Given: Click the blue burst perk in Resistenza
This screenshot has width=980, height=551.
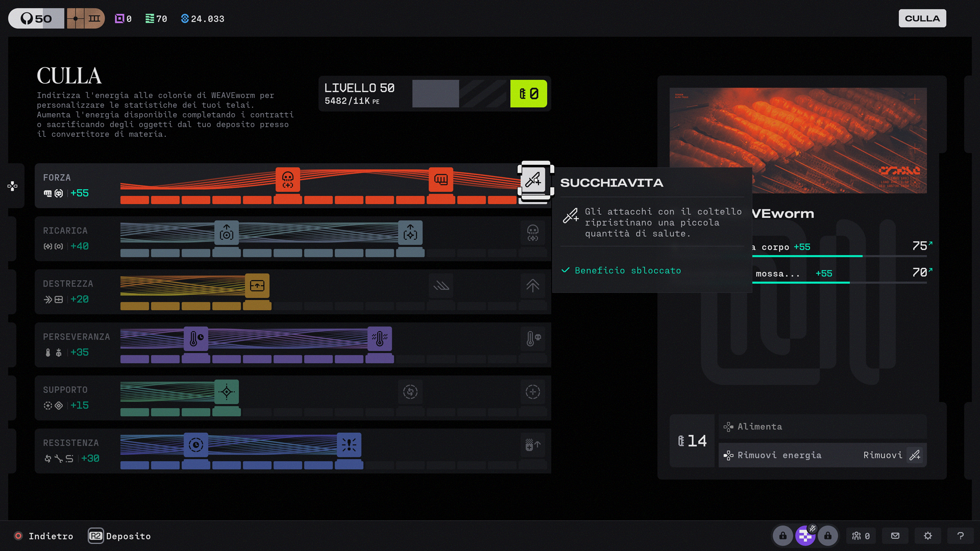Looking at the screenshot, I should [x=349, y=445].
